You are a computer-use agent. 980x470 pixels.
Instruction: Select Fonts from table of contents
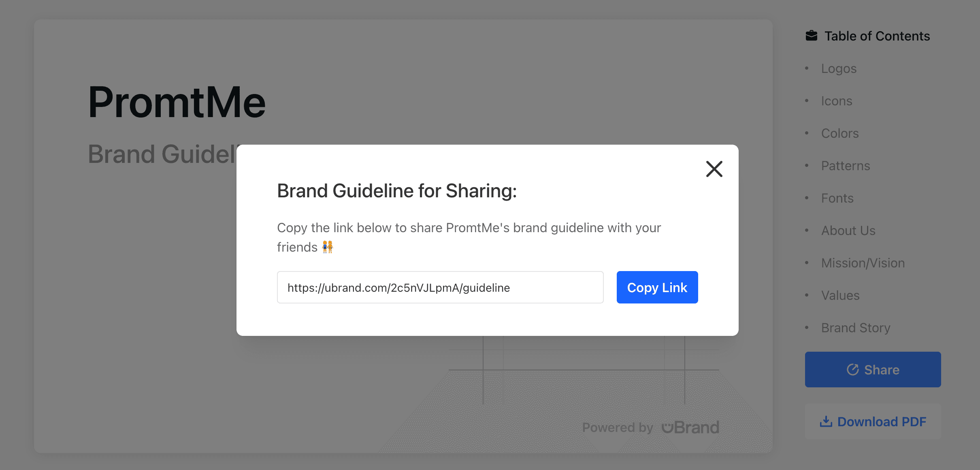coord(837,198)
